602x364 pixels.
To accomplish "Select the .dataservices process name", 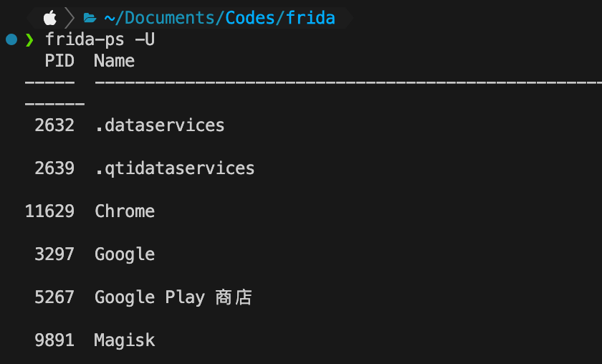I will pos(160,125).
